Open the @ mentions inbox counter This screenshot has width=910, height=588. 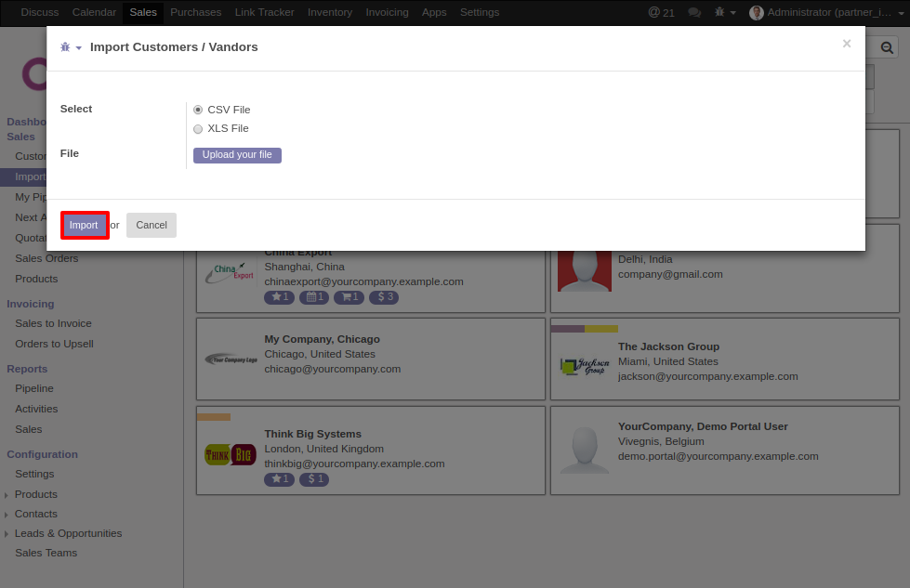click(661, 12)
